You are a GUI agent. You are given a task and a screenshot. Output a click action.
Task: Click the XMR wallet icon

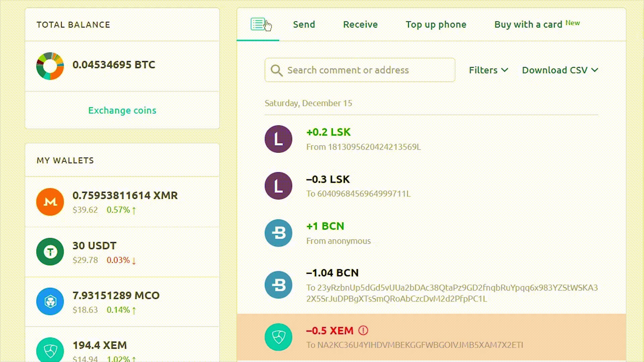(50, 202)
